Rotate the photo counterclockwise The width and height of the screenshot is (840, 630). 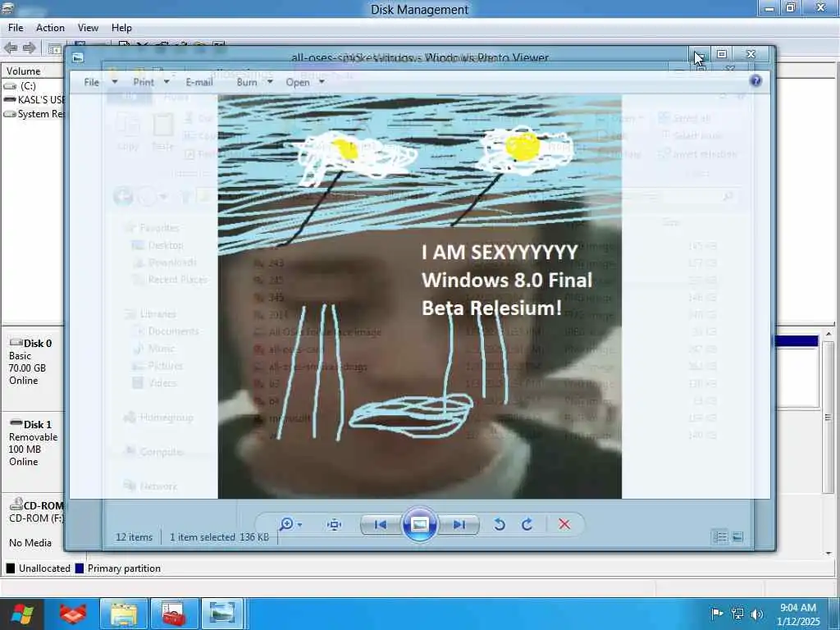click(500, 524)
